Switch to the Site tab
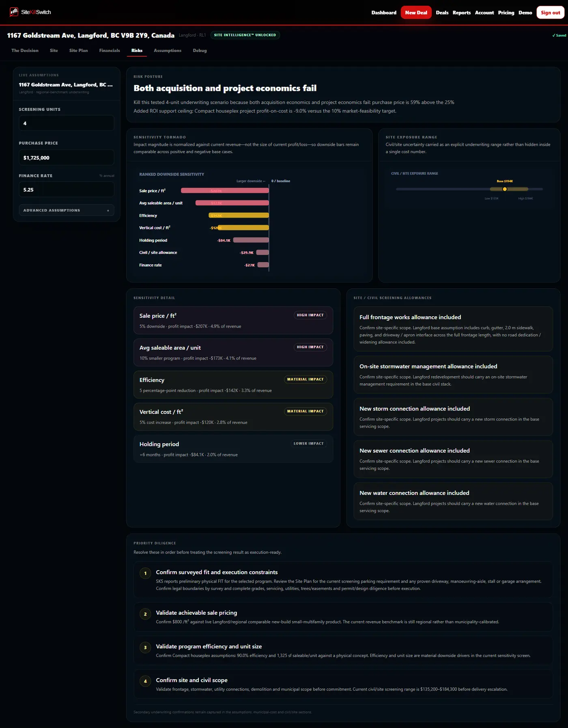The width and height of the screenshot is (568, 728). point(54,50)
